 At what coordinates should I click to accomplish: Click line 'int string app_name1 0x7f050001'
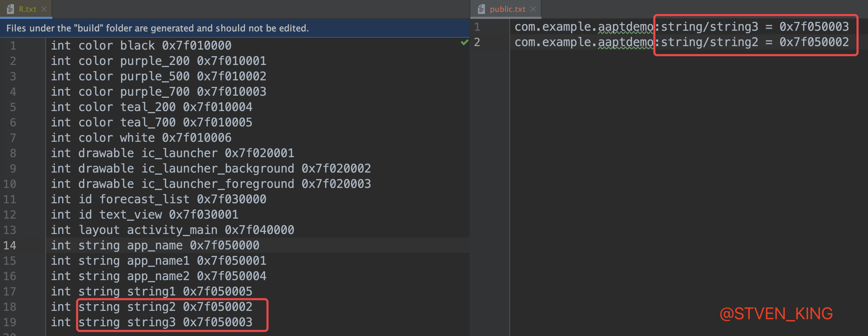[x=158, y=261]
